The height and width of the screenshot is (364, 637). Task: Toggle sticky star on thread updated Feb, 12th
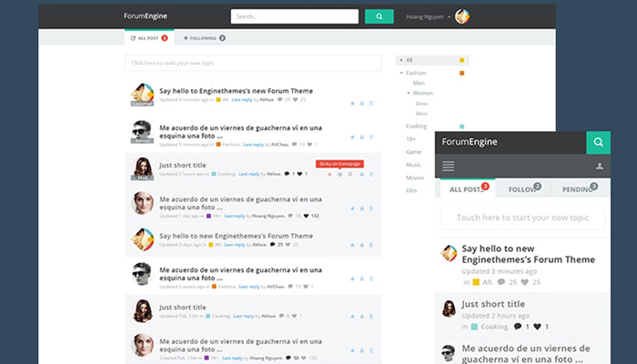coord(352,316)
